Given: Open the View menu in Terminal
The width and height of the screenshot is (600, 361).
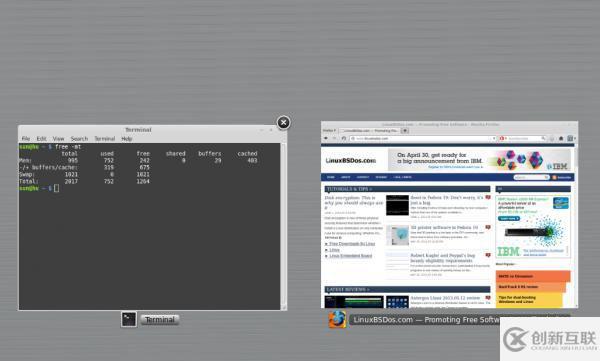Looking at the screenshot, I should point(59,139).
